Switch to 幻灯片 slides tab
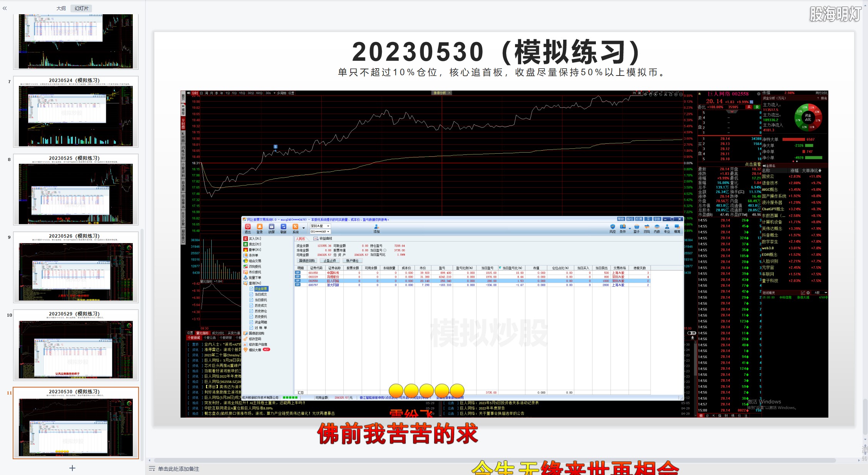This screenshot has height=475, width=868. coord(81,8)
